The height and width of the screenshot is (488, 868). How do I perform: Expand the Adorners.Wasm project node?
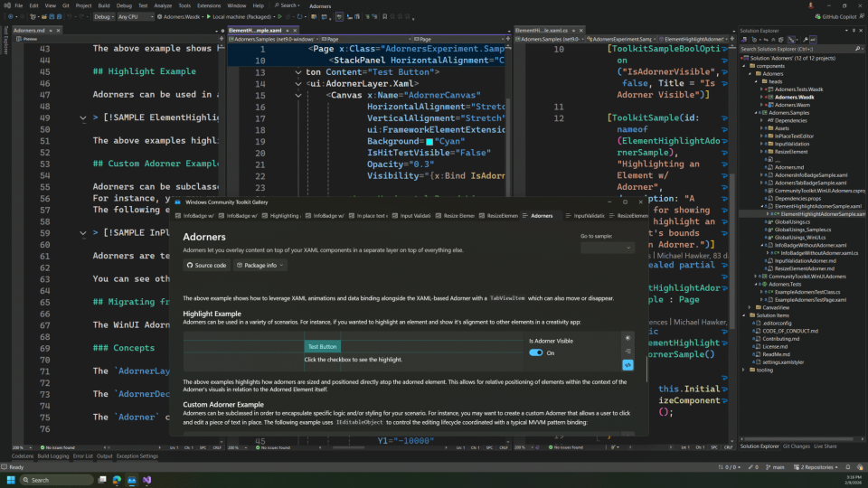[762, 105]
